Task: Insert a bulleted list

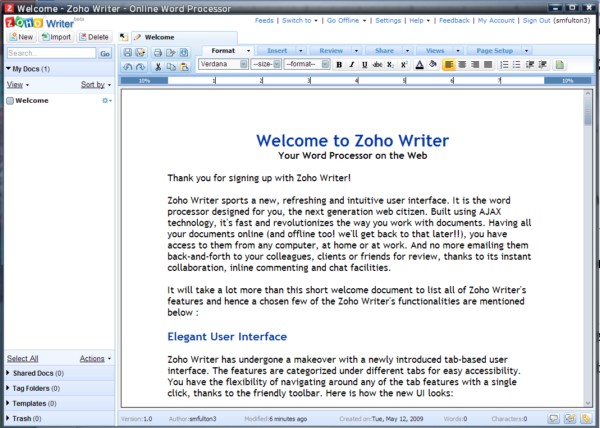Action: pyautogui.click(x=517, y=65)
